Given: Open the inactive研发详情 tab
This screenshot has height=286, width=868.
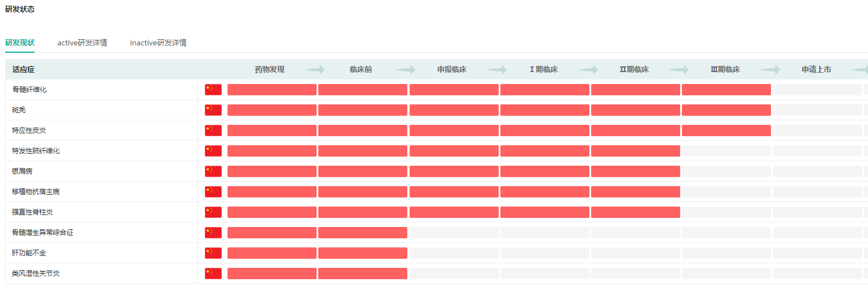Looking at the screenshot, I should [158, 43].
